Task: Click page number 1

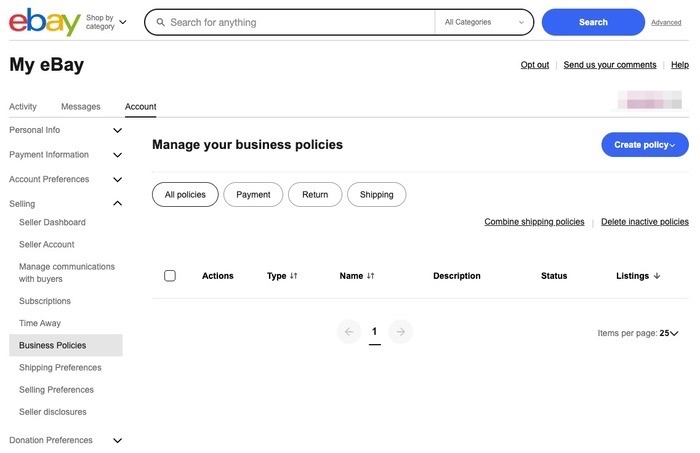Action: tap(375, 332)
